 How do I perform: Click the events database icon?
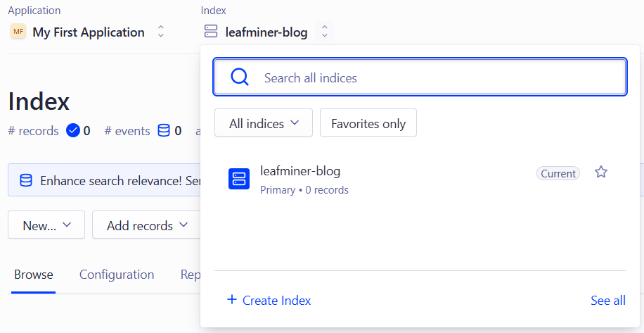click(164, 130)
